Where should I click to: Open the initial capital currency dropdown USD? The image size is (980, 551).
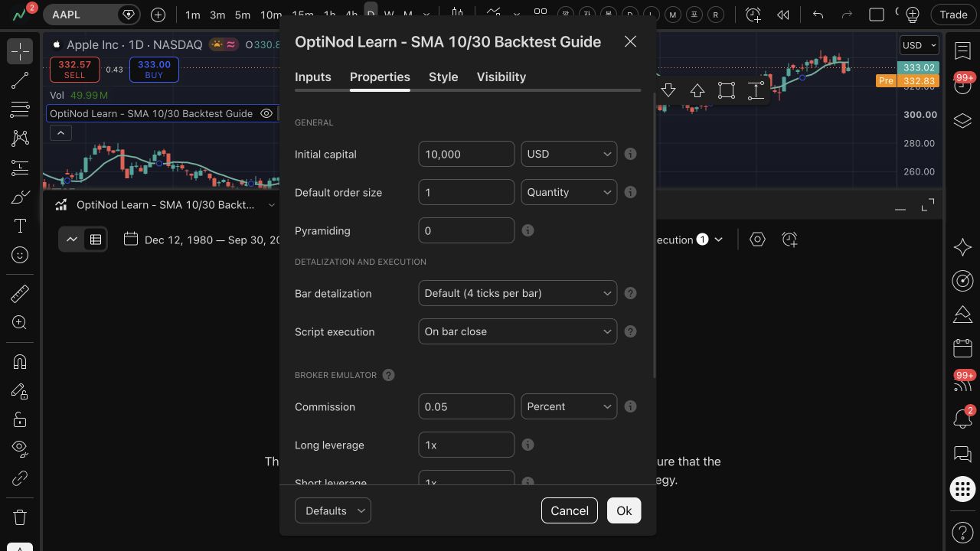[569, 154]
